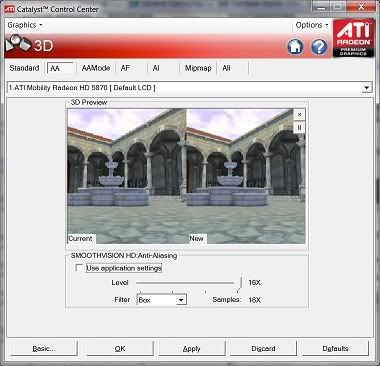The width and height of the screenshot is (380, 366).
Task: Click the anti-aliasing Level slider handle
Action: pos(241,283)
